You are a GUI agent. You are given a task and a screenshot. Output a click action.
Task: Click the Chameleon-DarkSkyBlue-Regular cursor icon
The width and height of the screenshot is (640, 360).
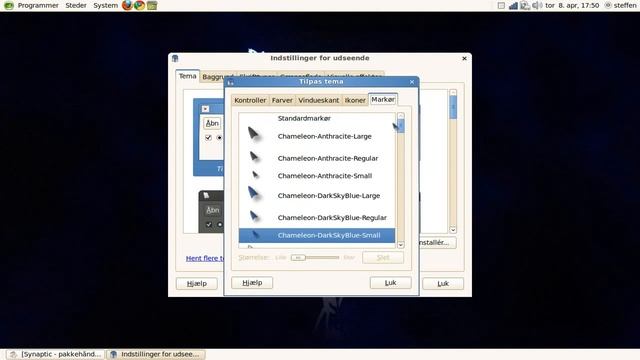click(x=254, y=216)
